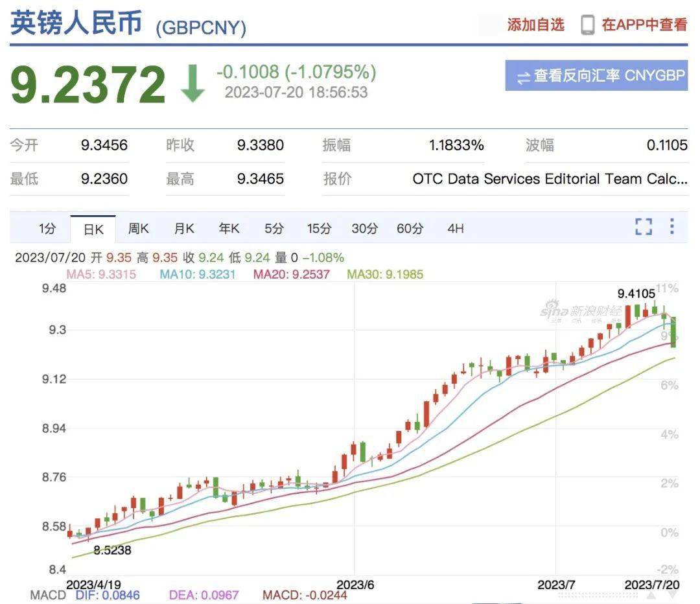Click the swap arrows icon on reverse rate button

pos(522,77)
